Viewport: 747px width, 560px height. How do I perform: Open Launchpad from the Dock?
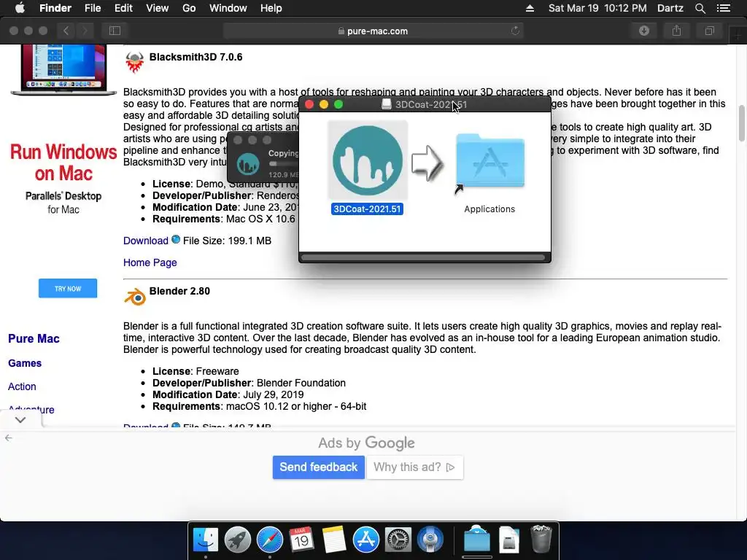click(238, 540)
